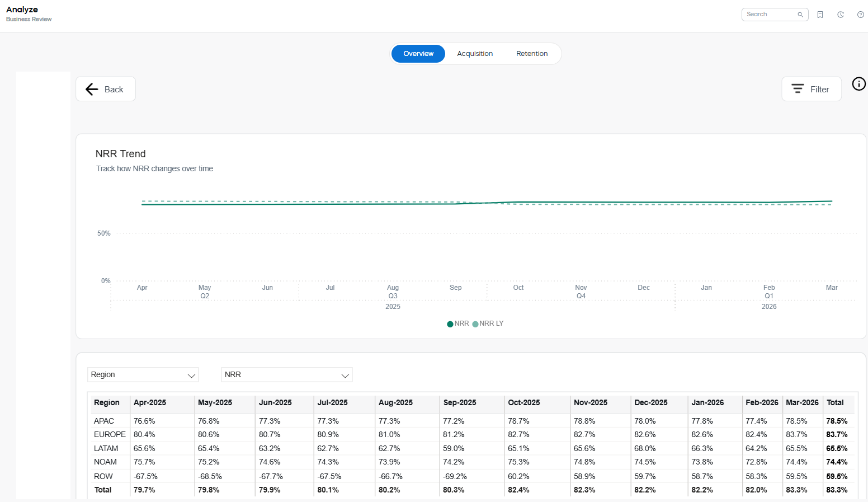Click the info icon near Filter
868x502 pixels.
click(x=859, y=83)
